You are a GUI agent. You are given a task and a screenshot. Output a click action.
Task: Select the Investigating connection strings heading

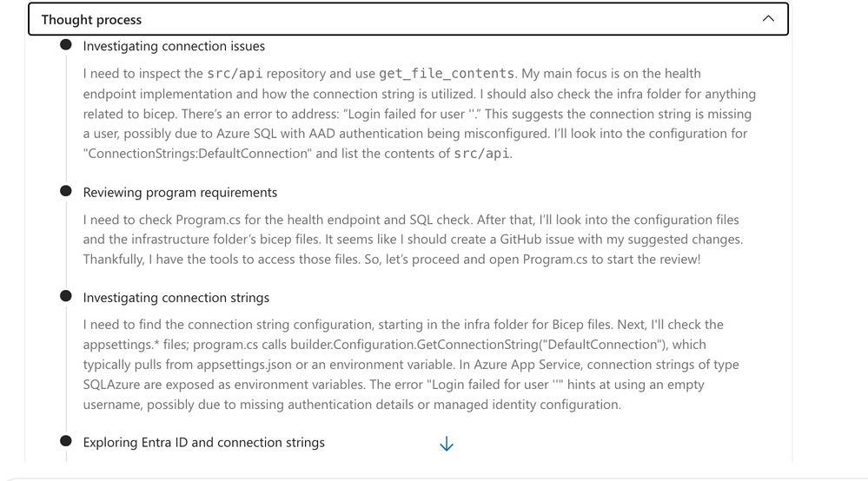(176, 297)
